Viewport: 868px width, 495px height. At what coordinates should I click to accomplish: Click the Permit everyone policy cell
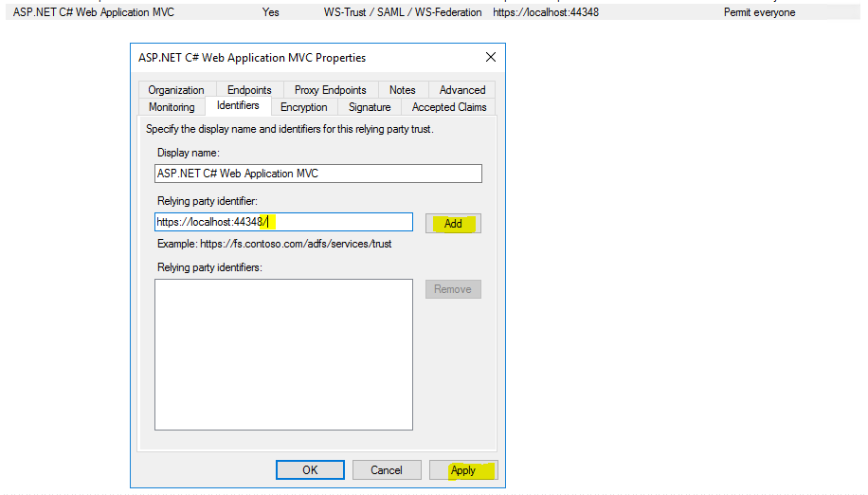coord(760,12)
